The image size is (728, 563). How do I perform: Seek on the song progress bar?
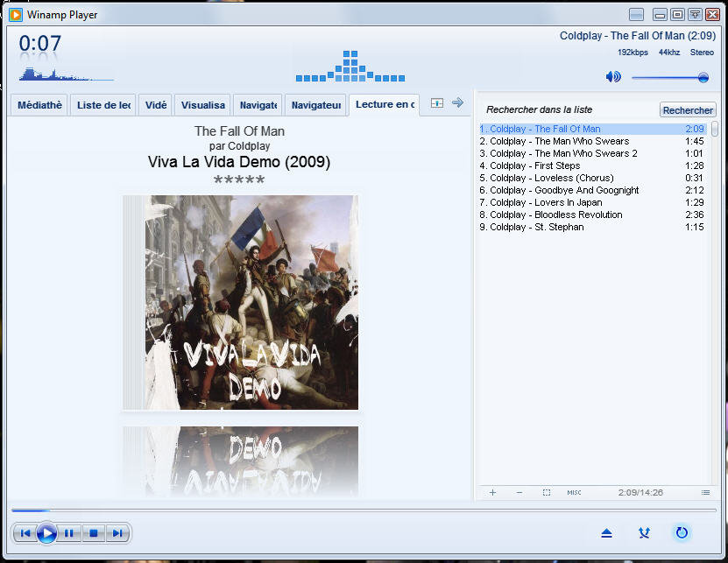point(364,510)
